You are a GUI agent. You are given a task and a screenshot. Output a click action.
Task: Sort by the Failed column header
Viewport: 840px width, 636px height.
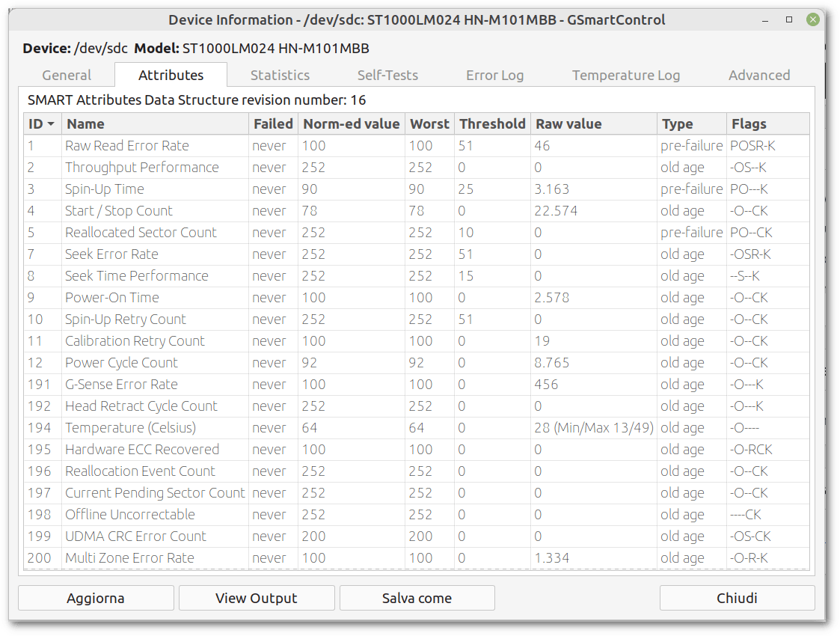pos(273,123)
